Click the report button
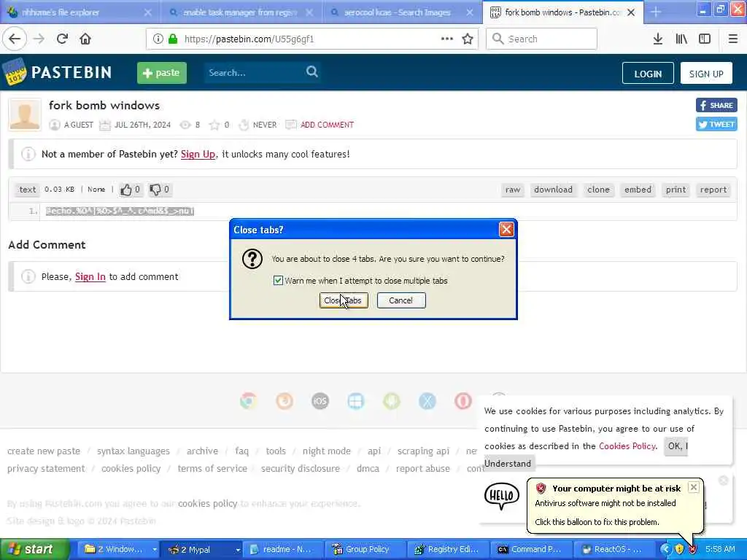The width and height of the screenshot is (747, 560). pos(713,190)
